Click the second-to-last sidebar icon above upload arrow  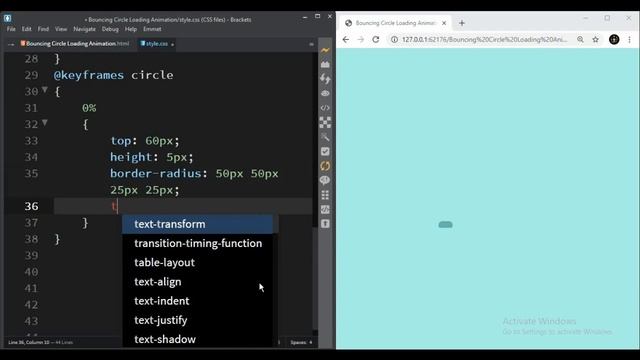325,209
